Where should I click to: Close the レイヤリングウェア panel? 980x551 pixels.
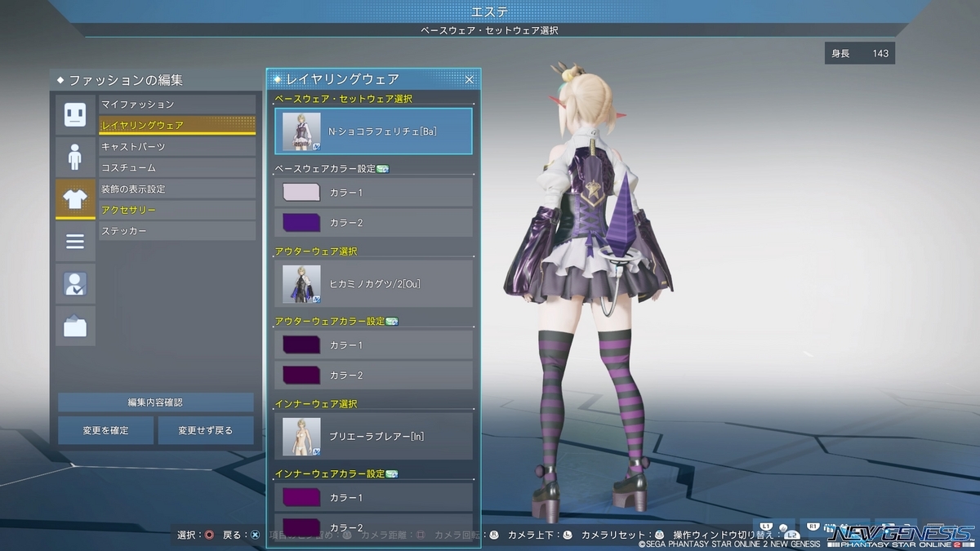470,79
